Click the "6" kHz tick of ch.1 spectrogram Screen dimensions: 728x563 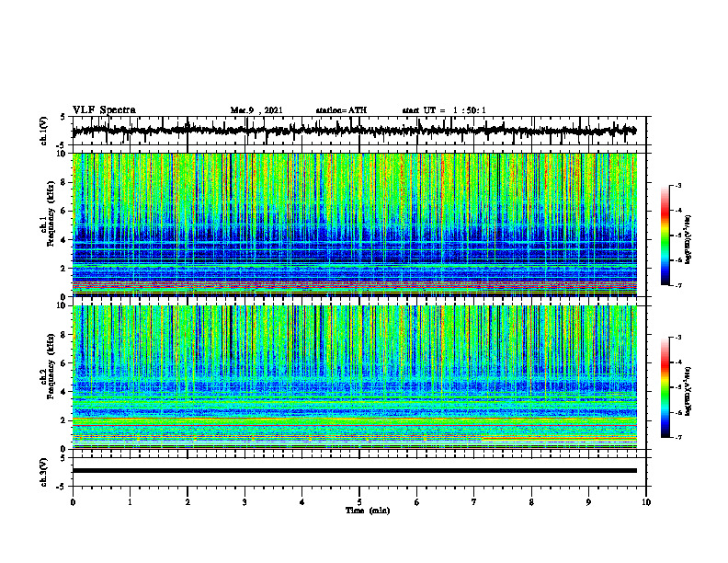click(x=64, y=212)
